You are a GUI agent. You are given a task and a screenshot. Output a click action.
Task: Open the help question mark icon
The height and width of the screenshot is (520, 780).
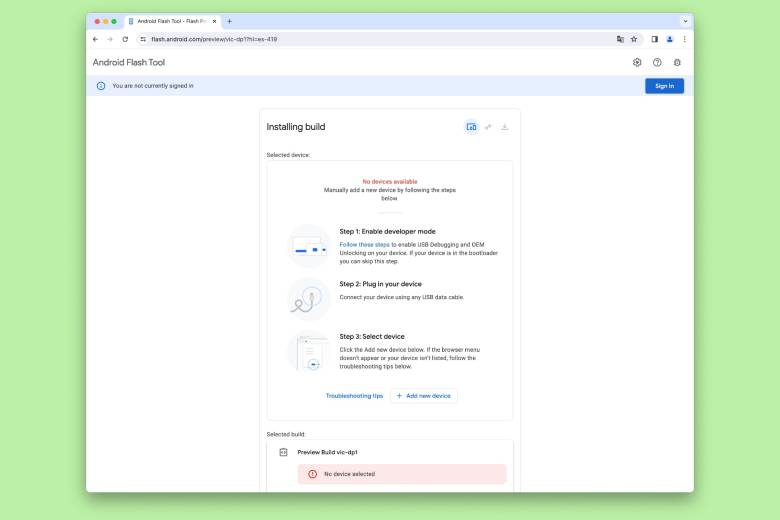[657, 63]
